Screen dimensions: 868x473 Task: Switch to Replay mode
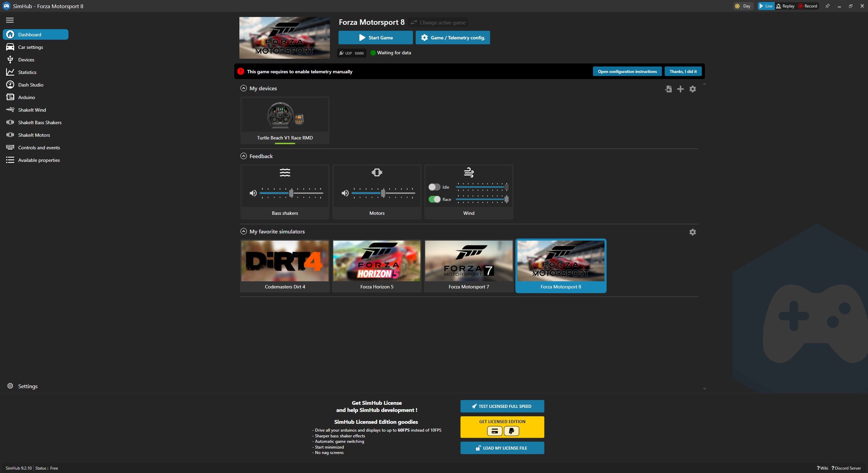[785, 6]
